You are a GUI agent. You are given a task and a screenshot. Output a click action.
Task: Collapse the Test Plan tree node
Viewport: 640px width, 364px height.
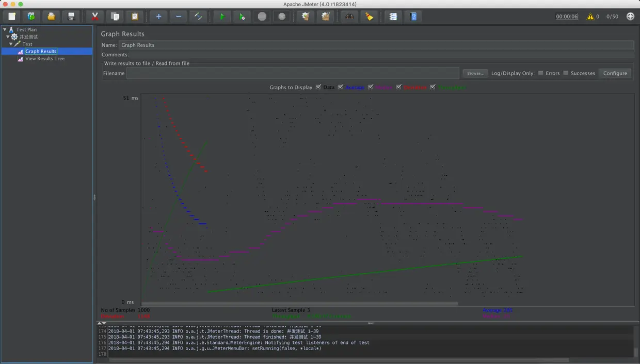point(5,30)
